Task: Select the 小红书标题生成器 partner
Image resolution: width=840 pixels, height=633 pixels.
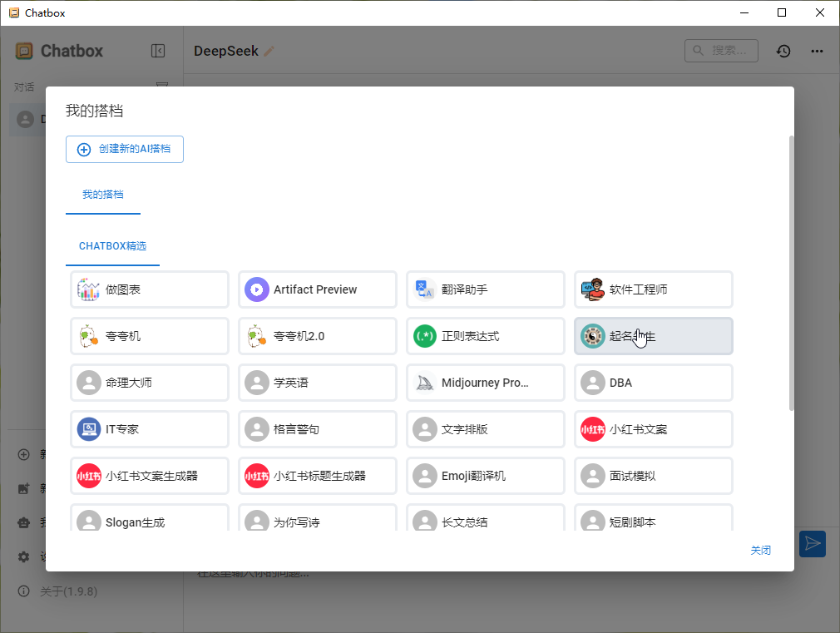Action: 318,476
